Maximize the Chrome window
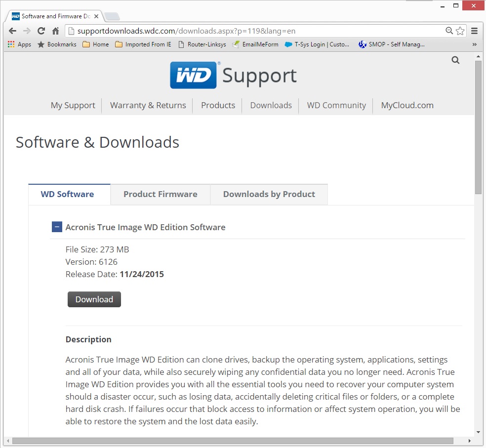The height and width of the screenshot is (448, 486). tap(455, 5)
